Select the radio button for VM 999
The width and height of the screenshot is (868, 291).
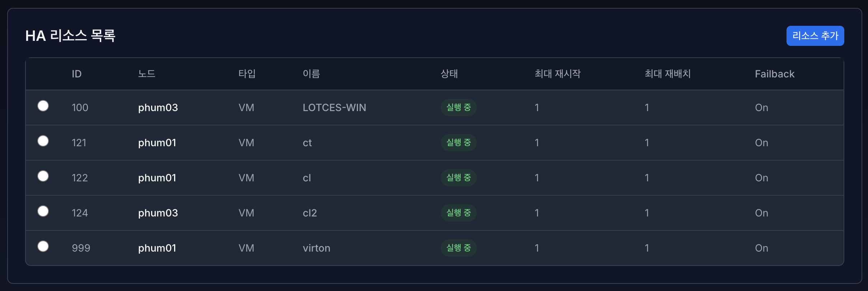(43, 246)
